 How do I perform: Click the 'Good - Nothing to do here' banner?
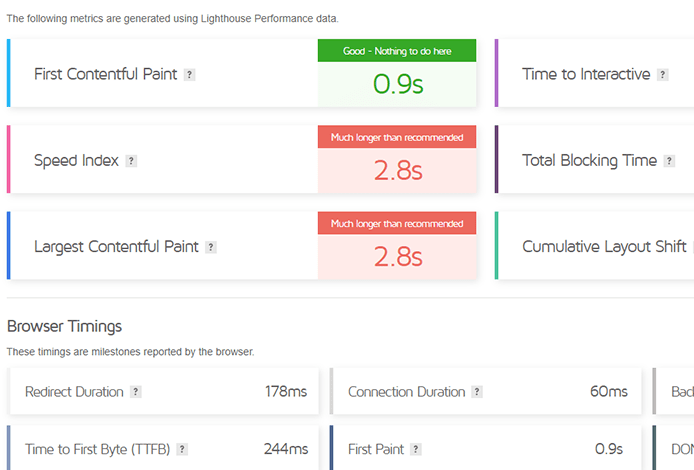pyautogui.click(x=397, y=51)
